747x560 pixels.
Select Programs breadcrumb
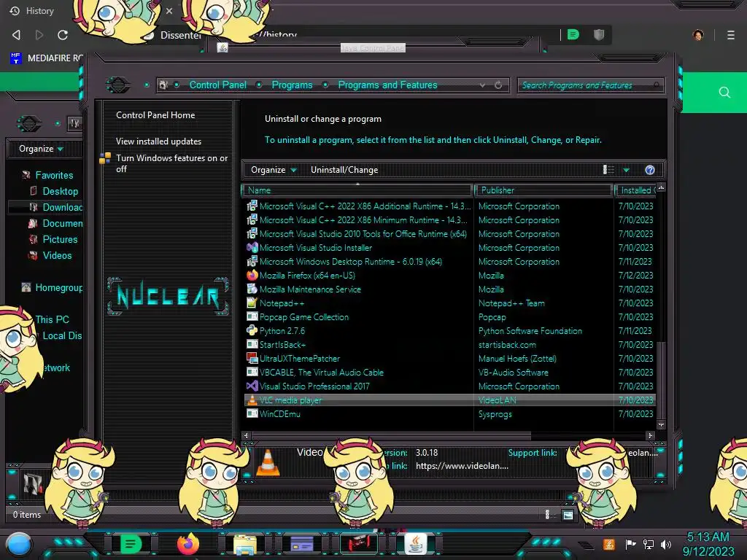pos(292,85)
